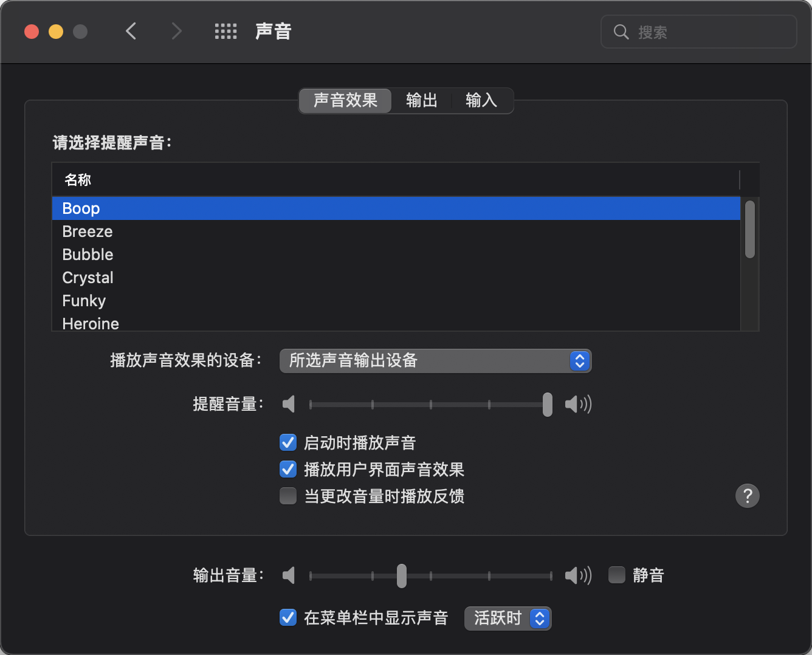Click the help question mark button
The height and width of the screenshot is (655, 812).
pos(747,496)
